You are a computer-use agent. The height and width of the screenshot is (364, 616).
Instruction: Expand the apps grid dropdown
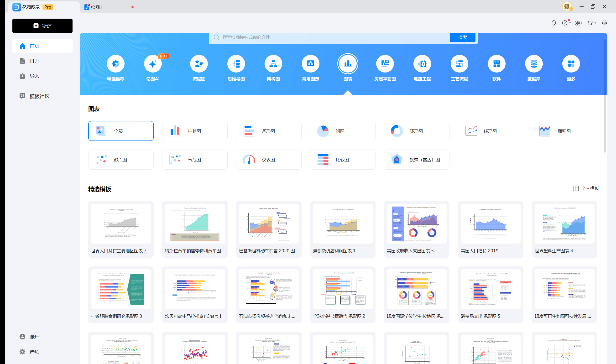coord(579,23)
